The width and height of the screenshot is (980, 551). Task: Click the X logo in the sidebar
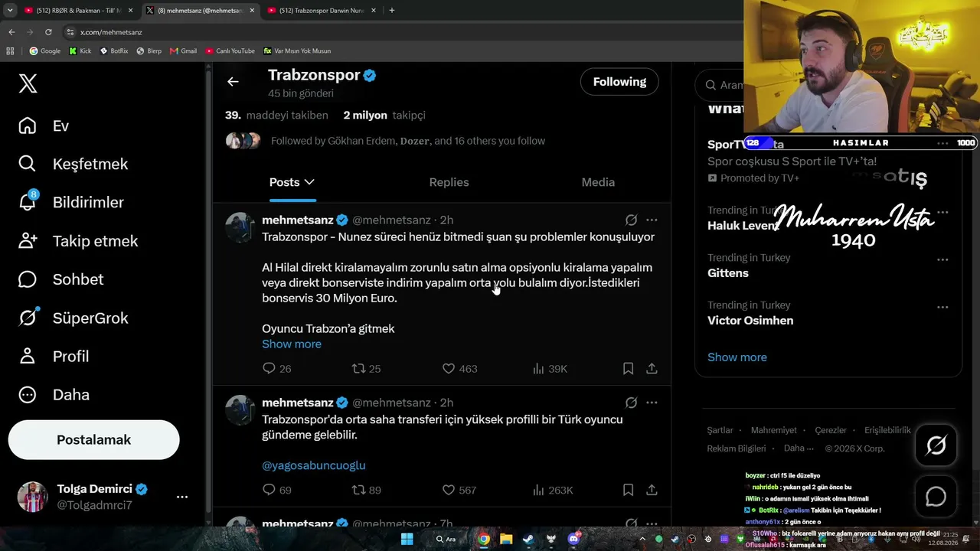[28, 83]
